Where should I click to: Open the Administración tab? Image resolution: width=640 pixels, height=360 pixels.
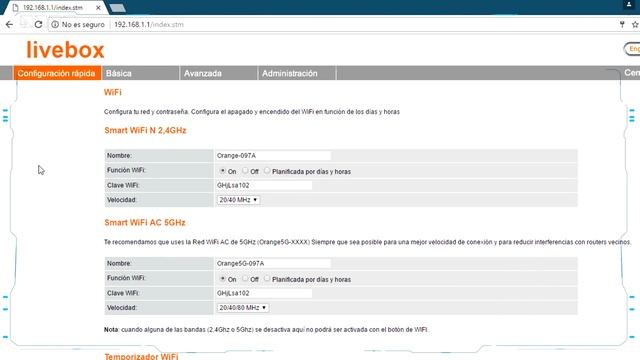[297, 73]
